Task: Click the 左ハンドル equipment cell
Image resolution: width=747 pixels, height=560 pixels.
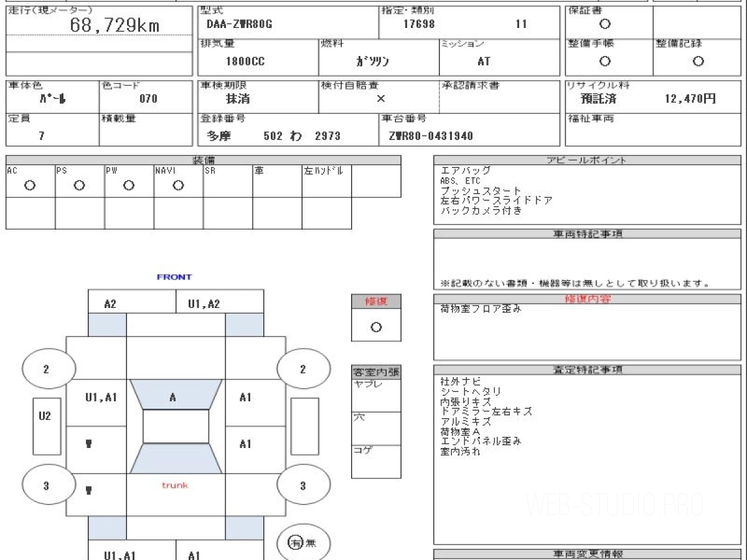Action: (327, 180)
